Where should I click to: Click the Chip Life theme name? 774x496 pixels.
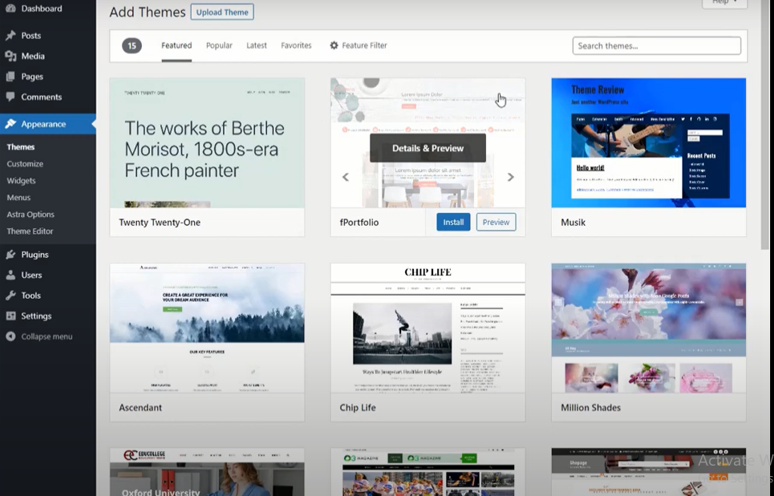[x=357, y=408]
